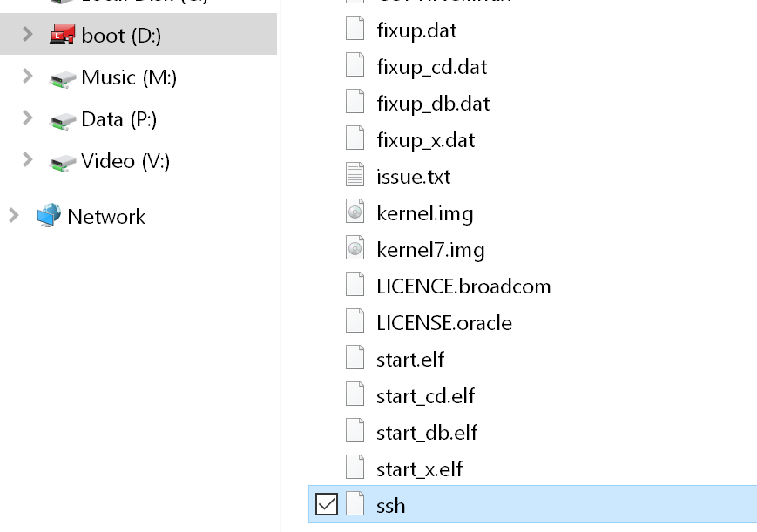Expand the boot (D:) tree node

pyautogui.click(x=28, y=35)
